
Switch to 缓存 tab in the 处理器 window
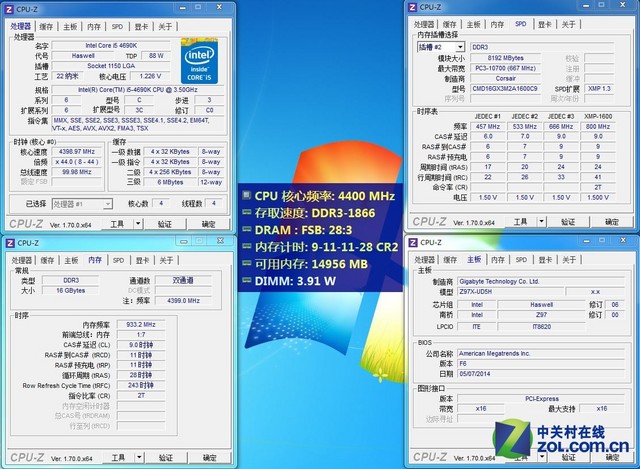(46, 27)
